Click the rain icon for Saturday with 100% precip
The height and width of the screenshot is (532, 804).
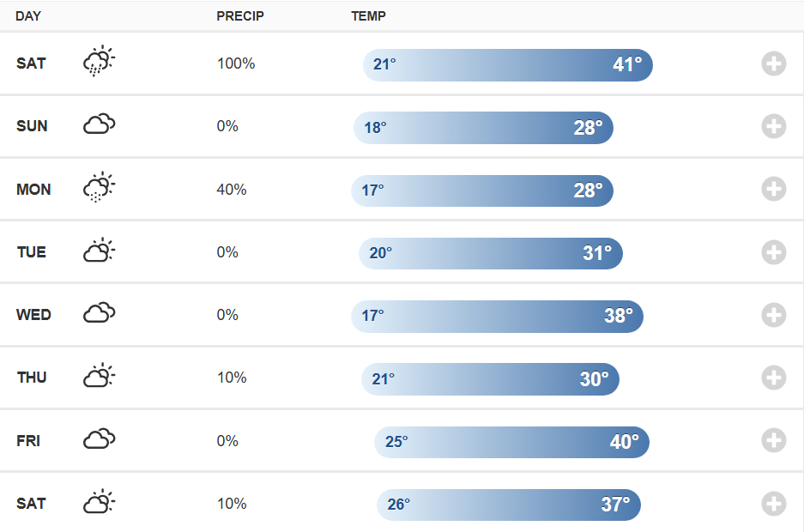(99, 63)
